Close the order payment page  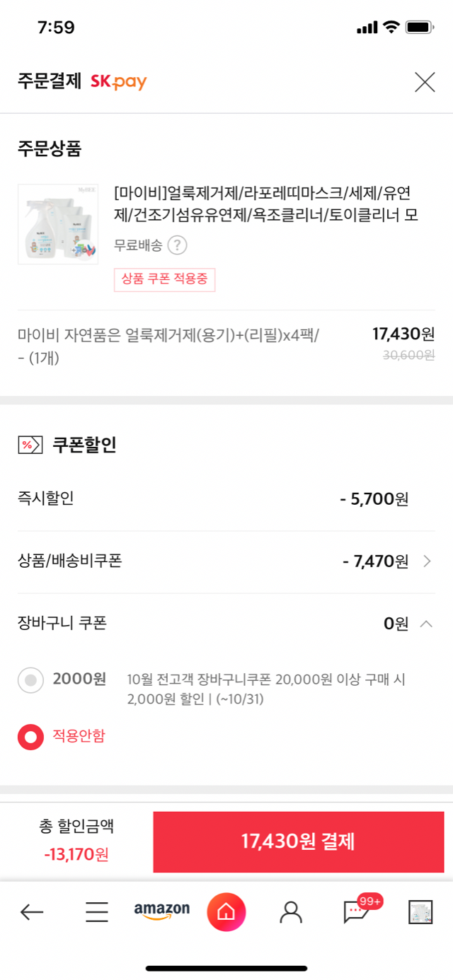coord(425,82)
